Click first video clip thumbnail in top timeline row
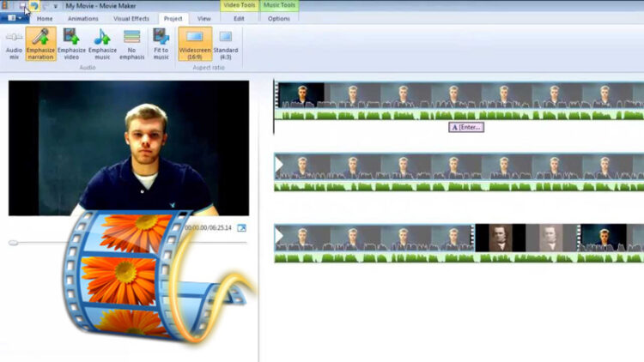Viewport: 644px width, 362px height. [x=301, y=95]
